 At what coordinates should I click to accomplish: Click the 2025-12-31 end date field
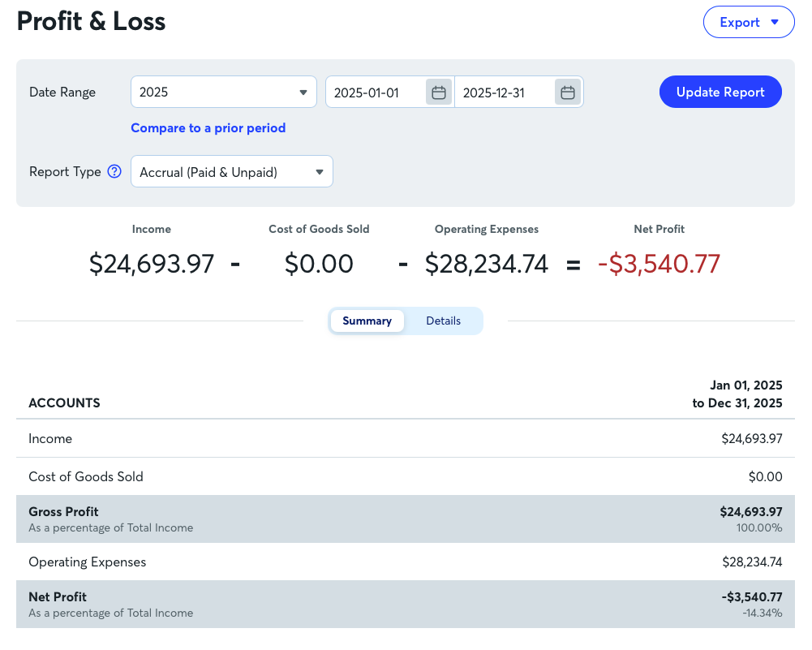point(503,93)
